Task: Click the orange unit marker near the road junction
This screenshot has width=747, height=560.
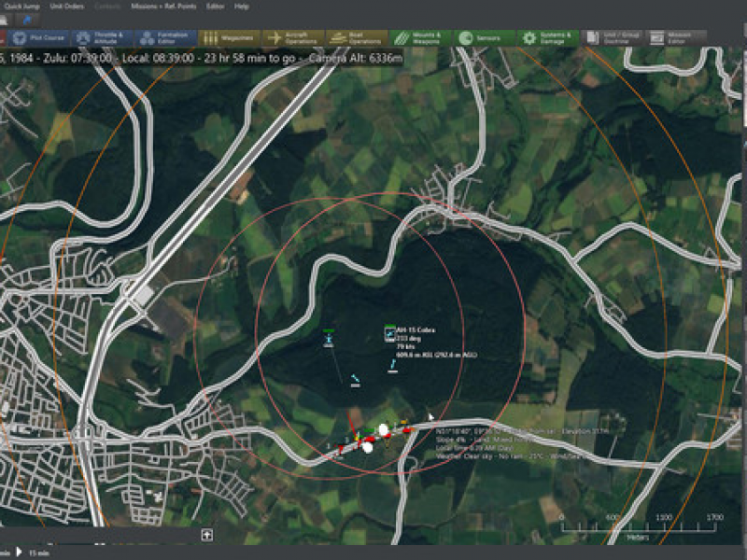Action: [404, 423]
